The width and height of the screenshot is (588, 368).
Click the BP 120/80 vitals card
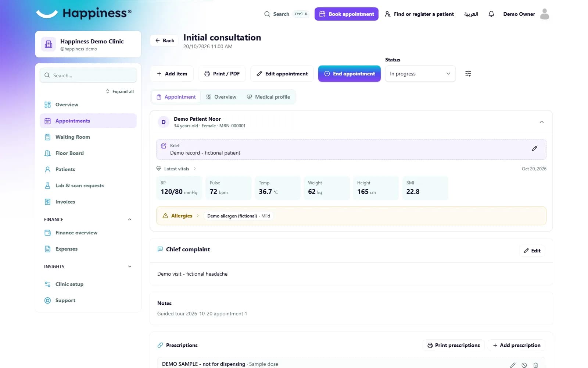point(179,188)
